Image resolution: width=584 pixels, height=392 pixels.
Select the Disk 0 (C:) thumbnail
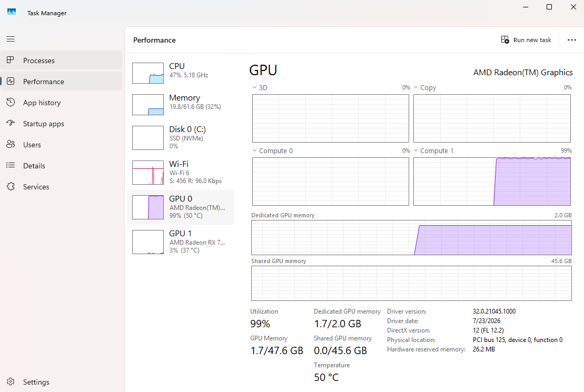(148, 138)
